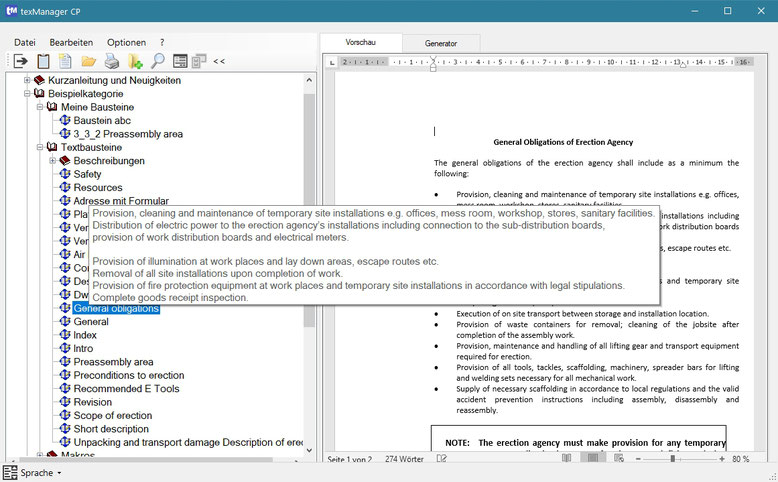Image resolution: width=778 pixels, height=482 pixels.
Task: Click the new document icon in the toolbar
Action: pyautogui.click(x=65, y=61)
